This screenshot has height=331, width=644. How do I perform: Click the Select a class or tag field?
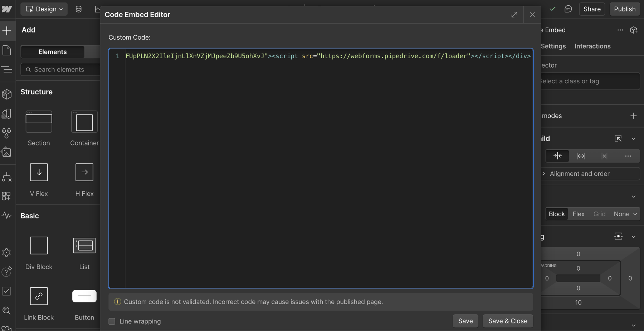click(x=590, y=81)
